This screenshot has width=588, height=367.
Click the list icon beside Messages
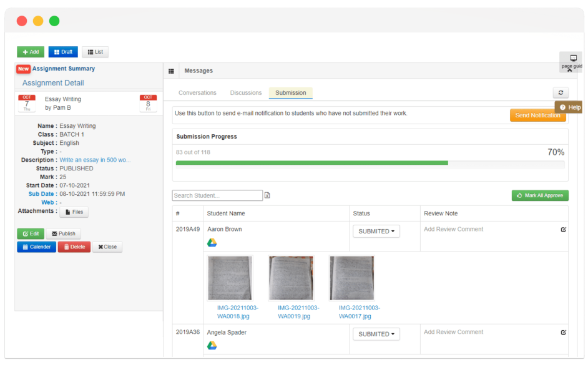(171, 71)
